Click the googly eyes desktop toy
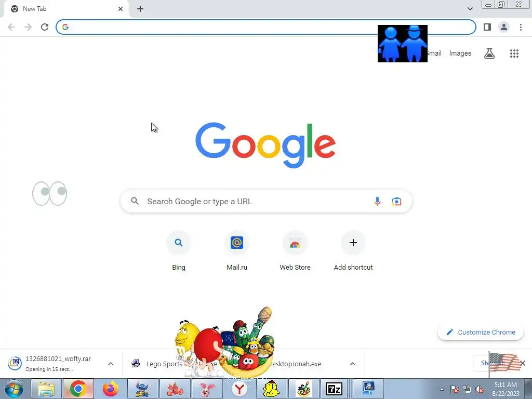Image resolution: width=532 pixels, height=399 pixels. click(49, 193)
